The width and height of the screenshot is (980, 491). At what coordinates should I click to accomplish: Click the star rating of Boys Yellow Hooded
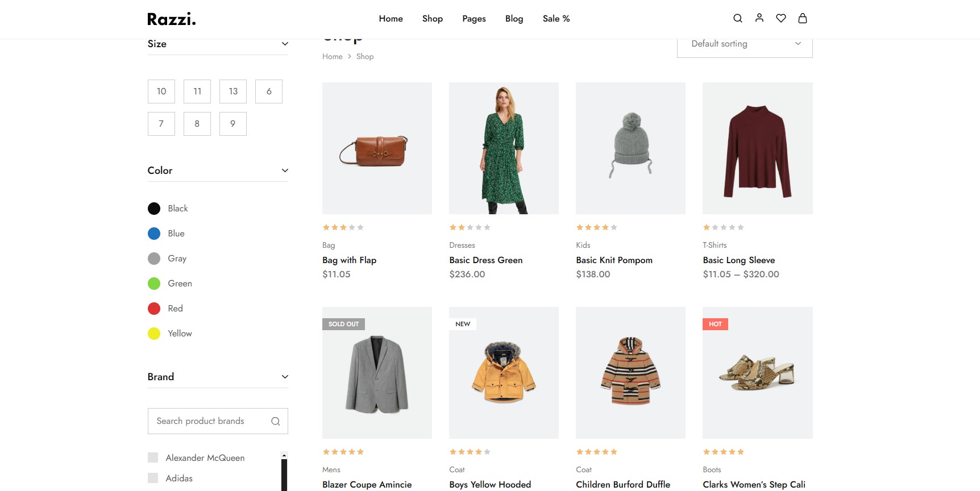(x=470, y=452)
